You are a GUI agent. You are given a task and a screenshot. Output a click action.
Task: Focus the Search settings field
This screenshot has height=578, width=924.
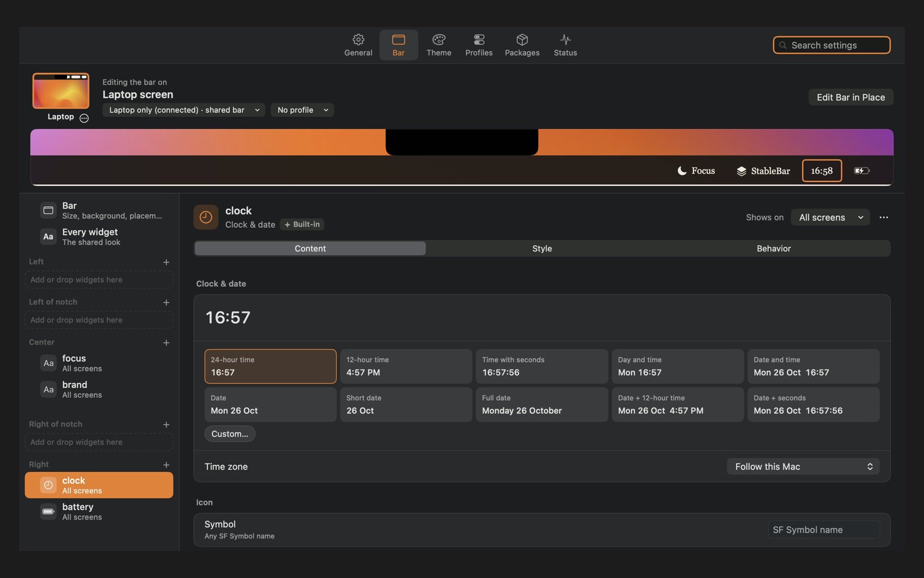click(x=831, y=45)
